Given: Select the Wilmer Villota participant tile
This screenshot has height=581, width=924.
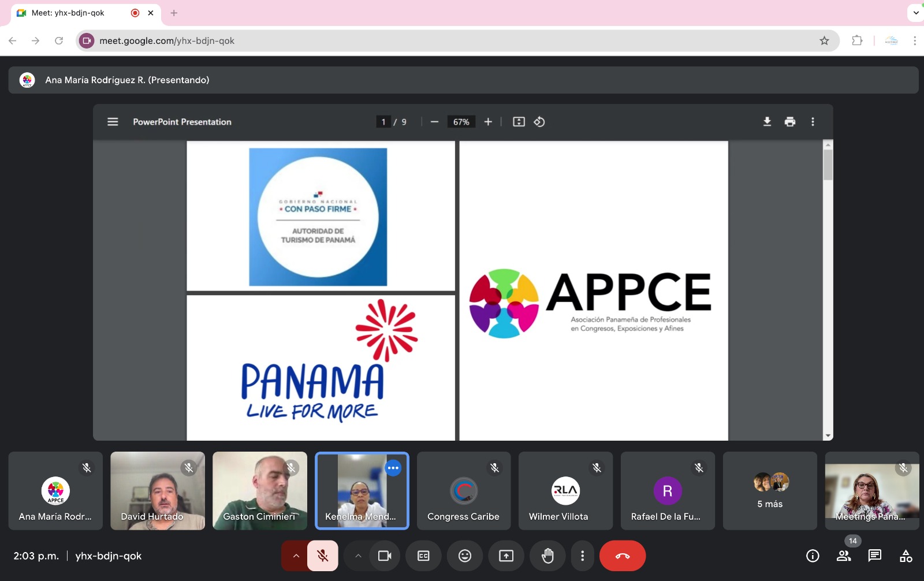Looking at the screenshot, I should point(566,491).
